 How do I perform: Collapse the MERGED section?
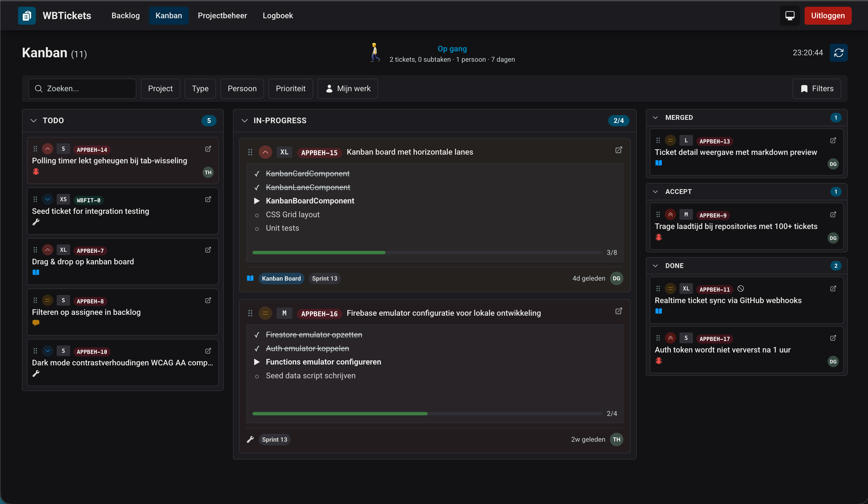click(x=655, y=118)
